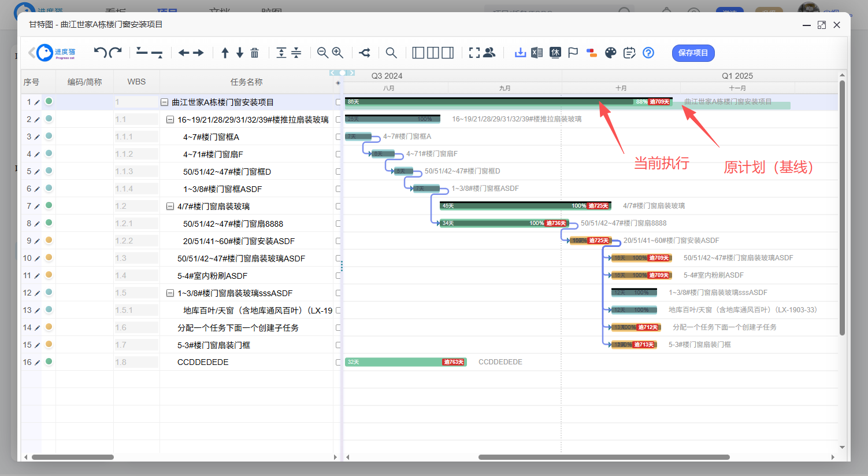The height and width of the screenshot is (476, 868).
Task: Enter fullscreen mode for the Gantt
Action: tap(474, 53)
